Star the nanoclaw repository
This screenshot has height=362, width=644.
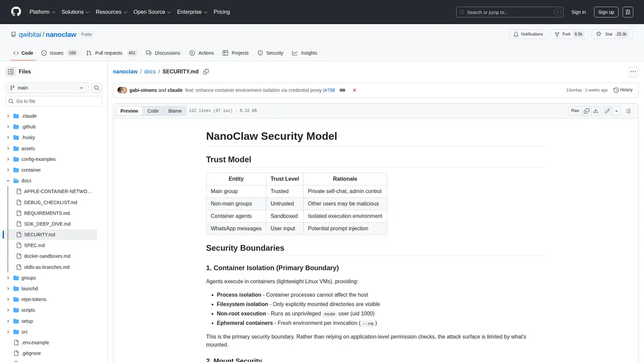click(x=613, y=34)
